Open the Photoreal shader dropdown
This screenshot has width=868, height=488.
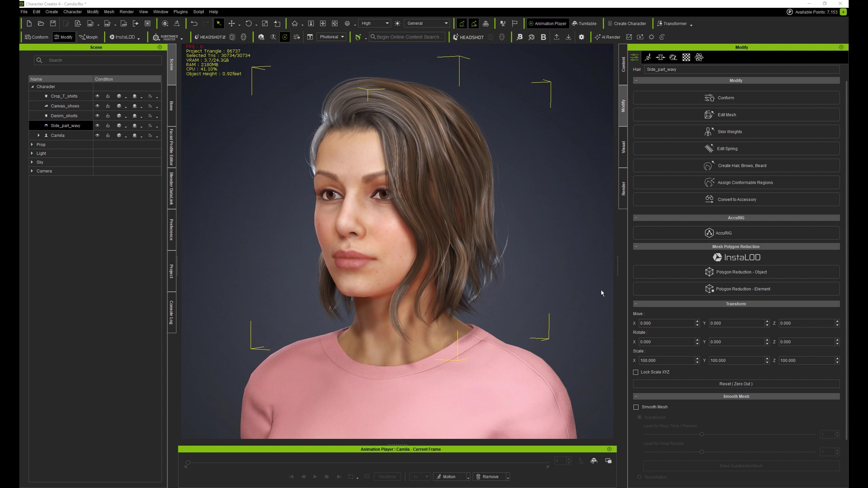click(x=332, y=37)
